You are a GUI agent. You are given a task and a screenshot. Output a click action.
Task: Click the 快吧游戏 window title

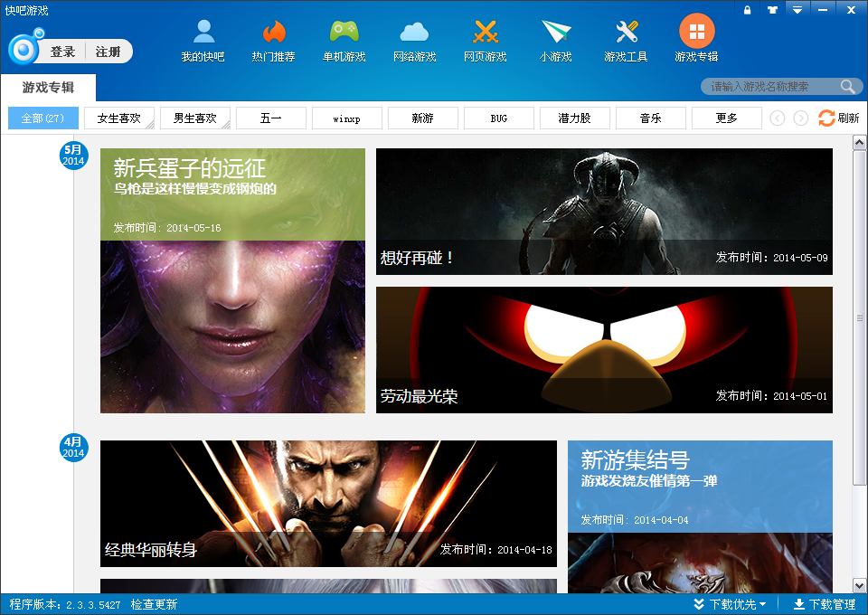click(x=26, y=11)
